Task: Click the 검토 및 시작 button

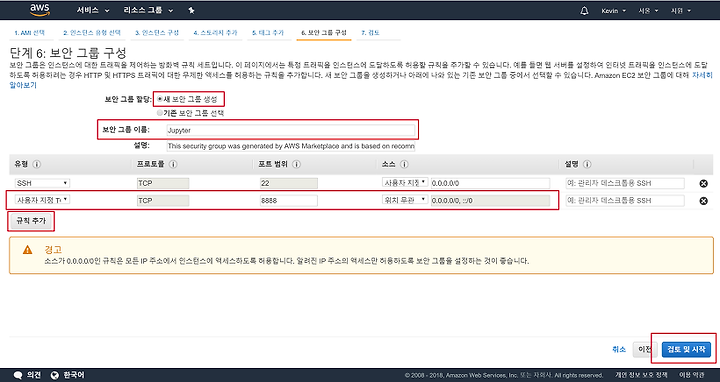Action: click(686, 349)
